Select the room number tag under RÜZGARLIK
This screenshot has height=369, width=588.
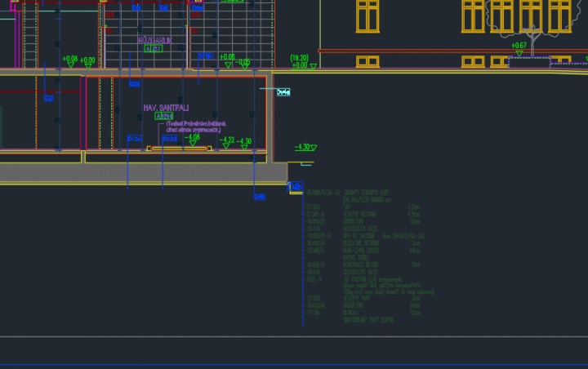click(x=153, y=49)
